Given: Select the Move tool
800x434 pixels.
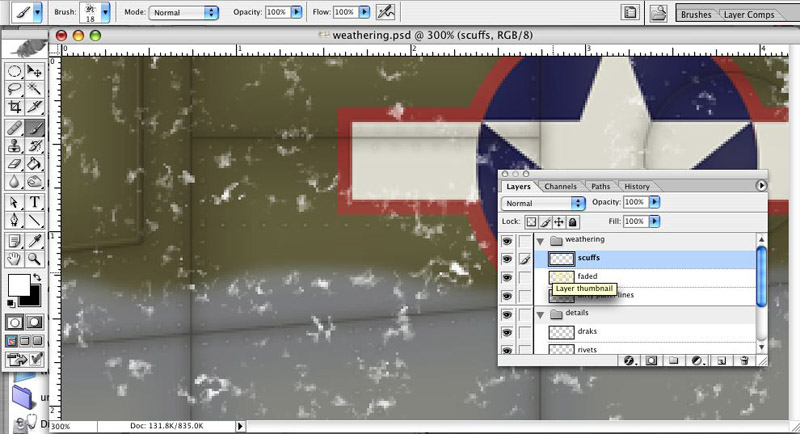Looking at the screenshot, I should point(34,71).
